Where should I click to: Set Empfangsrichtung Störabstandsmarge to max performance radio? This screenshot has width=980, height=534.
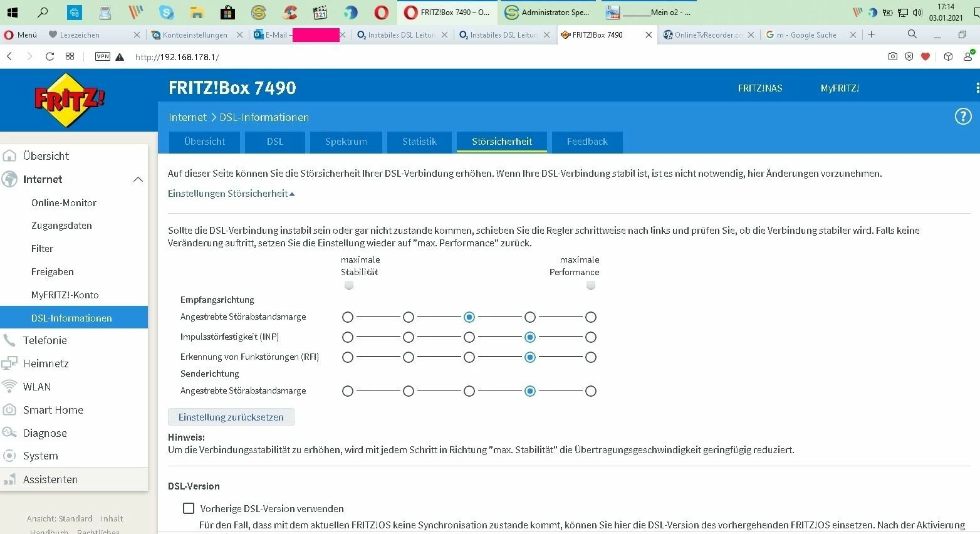click(591, 317)
